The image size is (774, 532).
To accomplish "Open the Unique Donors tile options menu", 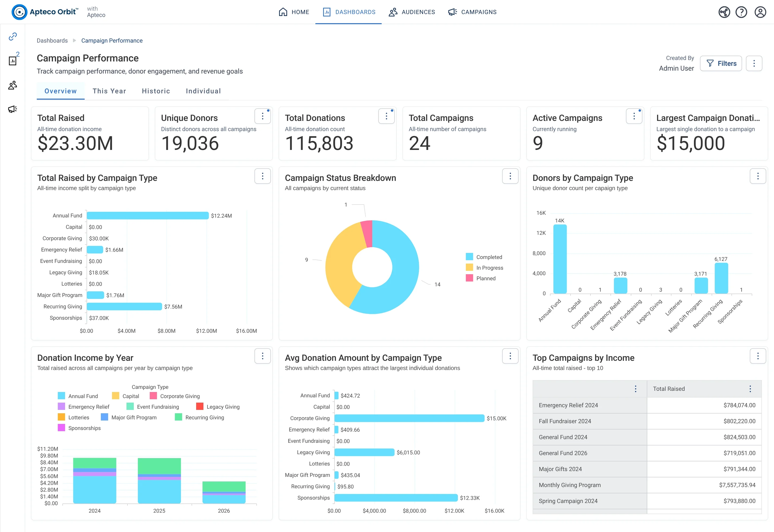I will point(263,116).
